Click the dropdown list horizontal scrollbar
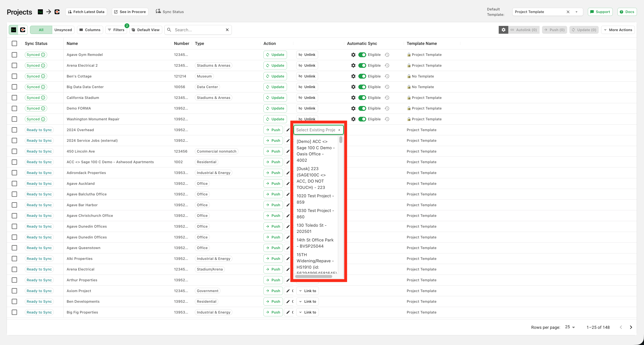This screenshot has height=345, width=644. click(x=313, y=276)
